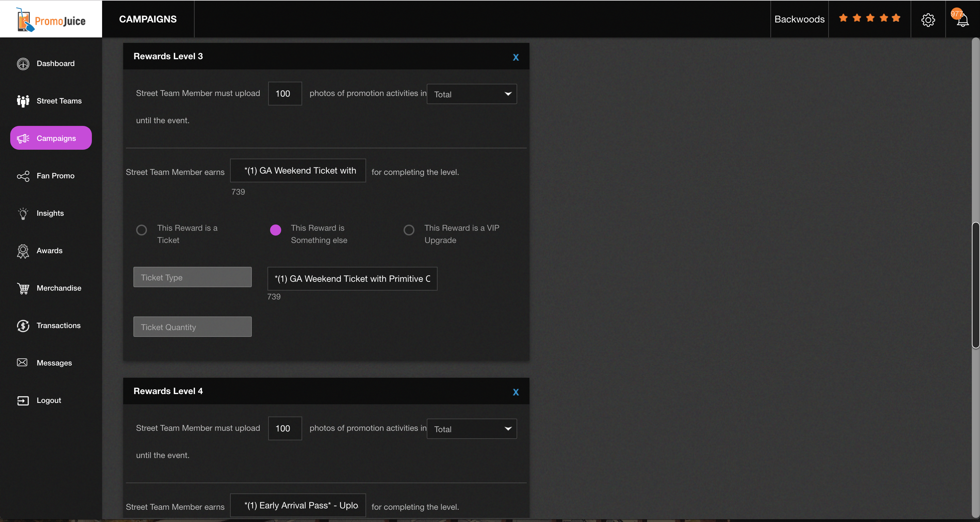Edit 'GA Weekend Ticket with Primitive' description field
980x522 pixels.
[352, 278]
